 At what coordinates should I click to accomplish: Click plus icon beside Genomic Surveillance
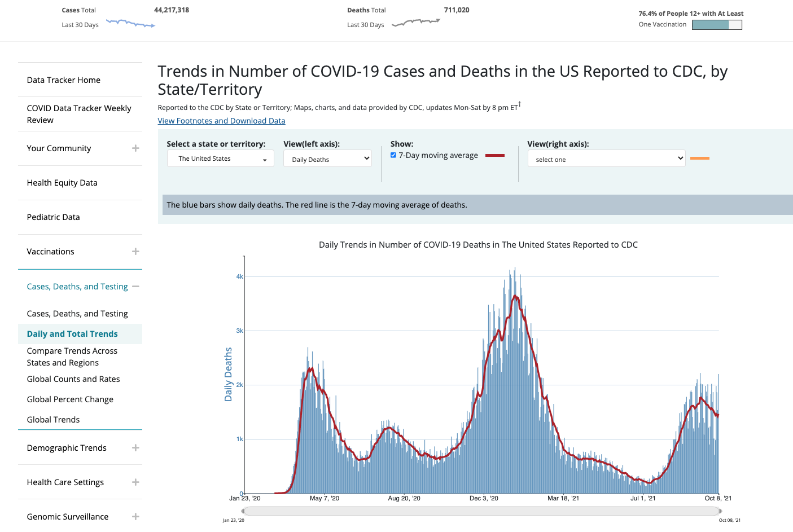coord(135,516)
